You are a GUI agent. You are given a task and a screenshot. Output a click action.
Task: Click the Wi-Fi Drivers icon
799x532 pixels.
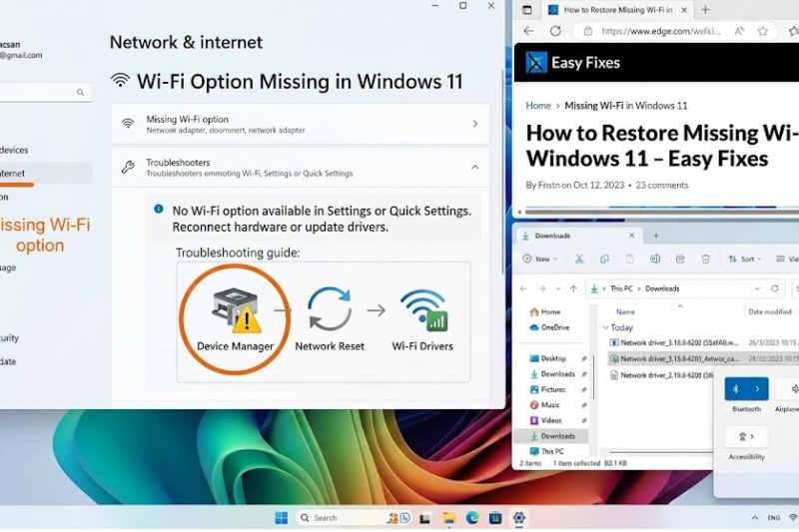pyautogui.click(x=422, y=309)
